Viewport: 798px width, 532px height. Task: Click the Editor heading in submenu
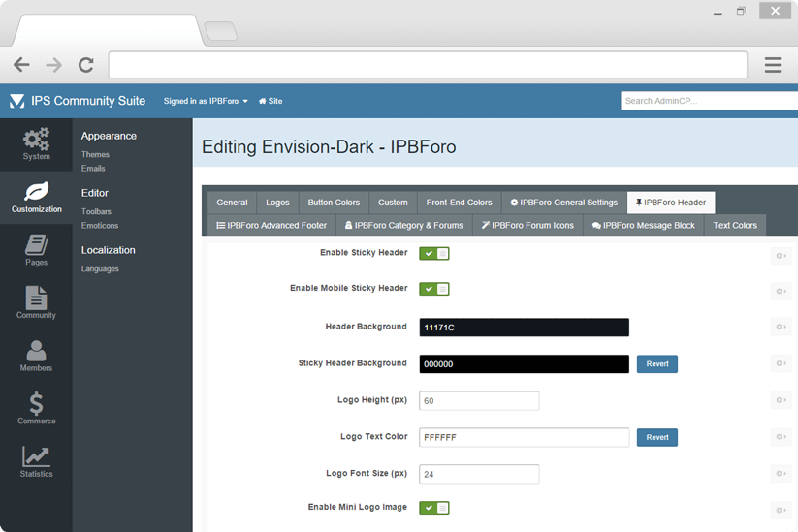pyautogui.click(x=95, y=193)
